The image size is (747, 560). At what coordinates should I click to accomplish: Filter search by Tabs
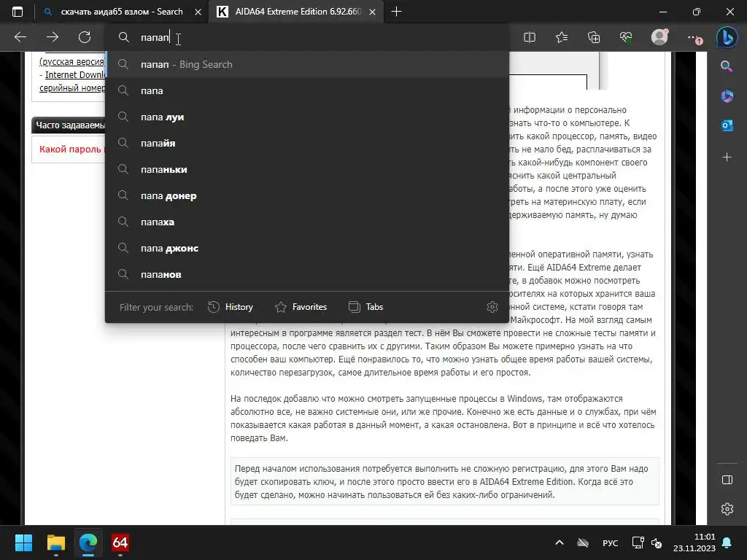coord(366,307)
